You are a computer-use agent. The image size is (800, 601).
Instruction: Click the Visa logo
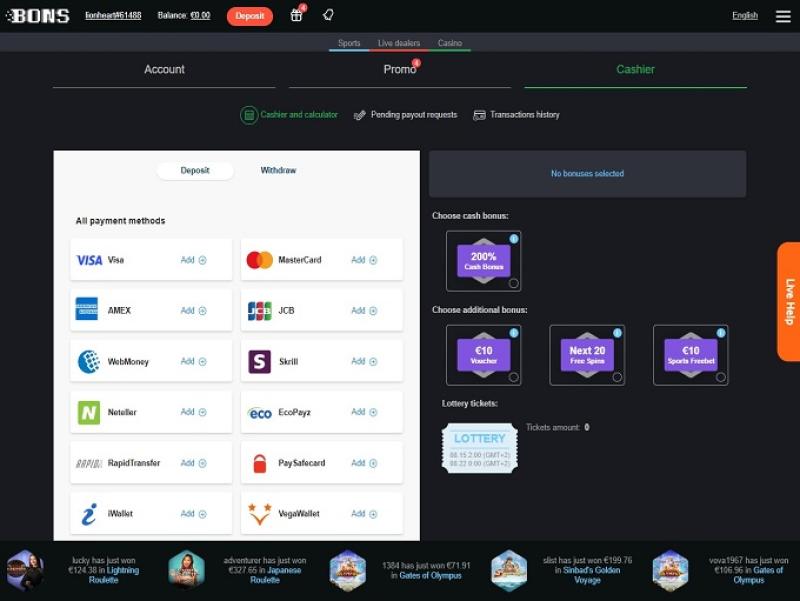pos(89,260)
